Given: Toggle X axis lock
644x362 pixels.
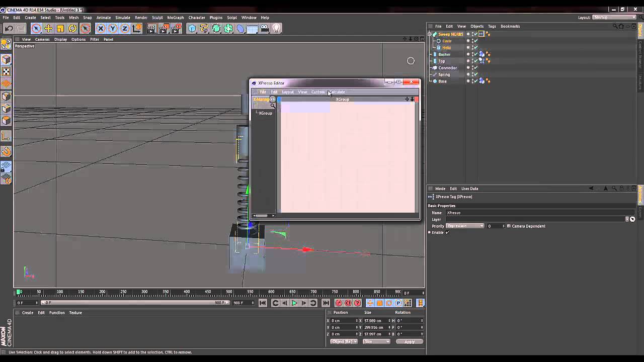Looking at the screenshot, I should [x=101, y=29].
